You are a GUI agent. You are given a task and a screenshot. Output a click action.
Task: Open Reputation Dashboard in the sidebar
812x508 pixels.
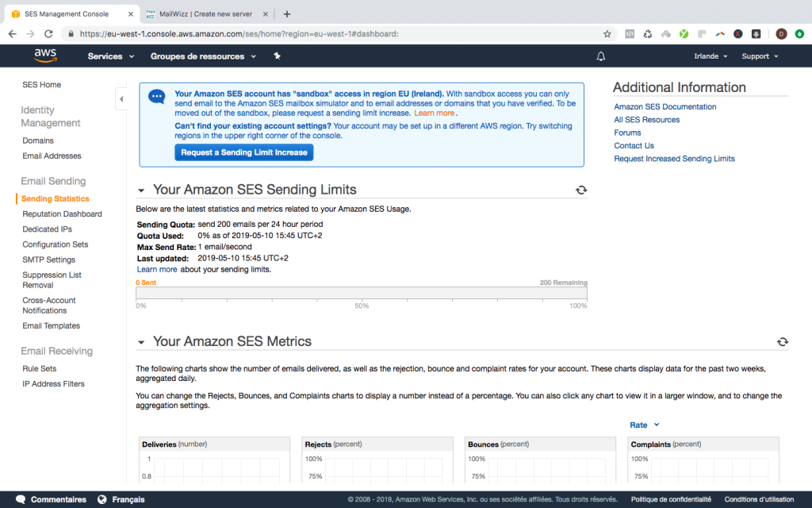click(62, 214)
